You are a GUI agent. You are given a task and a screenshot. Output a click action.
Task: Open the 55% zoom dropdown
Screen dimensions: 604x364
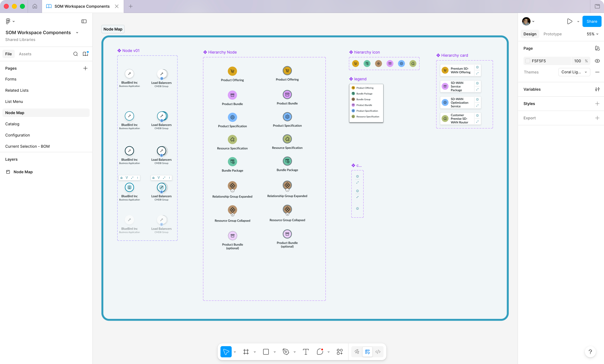pyautogui.click(x=592, y=34)
